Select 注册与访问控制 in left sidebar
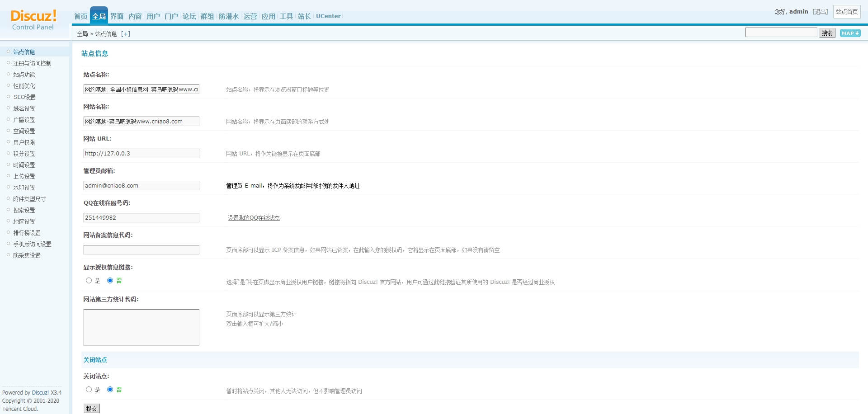Screen dimensions: 868x414 [32, 63]
